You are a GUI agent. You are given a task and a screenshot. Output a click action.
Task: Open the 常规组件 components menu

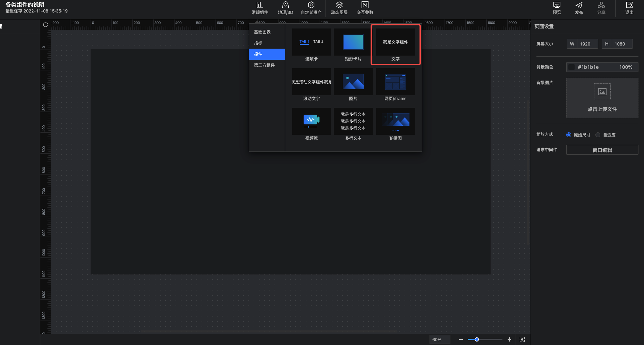pos(260,8)
